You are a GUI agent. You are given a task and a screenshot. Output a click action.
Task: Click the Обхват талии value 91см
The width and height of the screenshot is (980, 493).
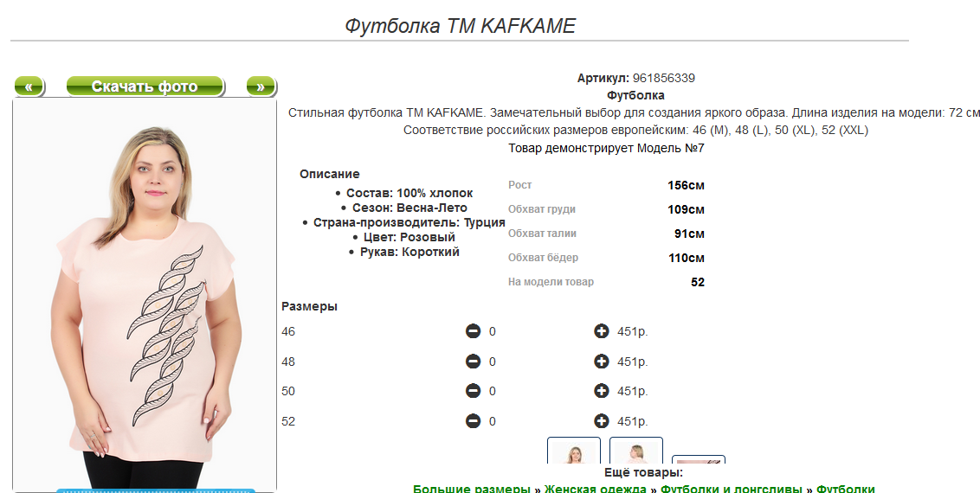coord(689,234)
